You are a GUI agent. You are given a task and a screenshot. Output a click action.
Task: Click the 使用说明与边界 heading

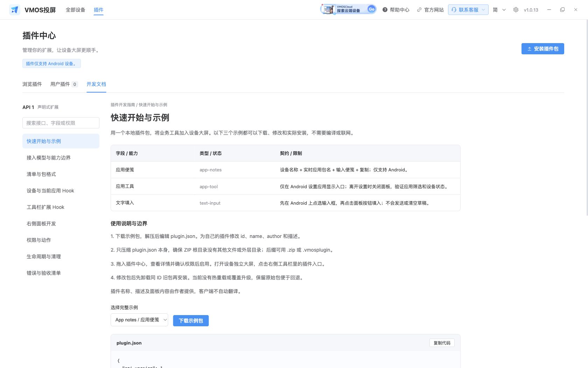coord(129,224)
